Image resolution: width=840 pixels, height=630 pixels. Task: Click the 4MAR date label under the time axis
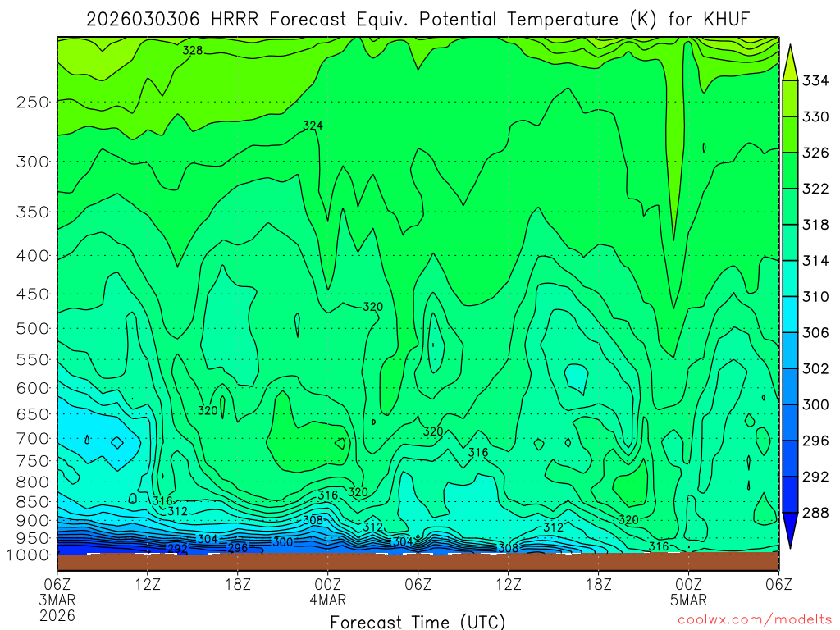(328, 600)
